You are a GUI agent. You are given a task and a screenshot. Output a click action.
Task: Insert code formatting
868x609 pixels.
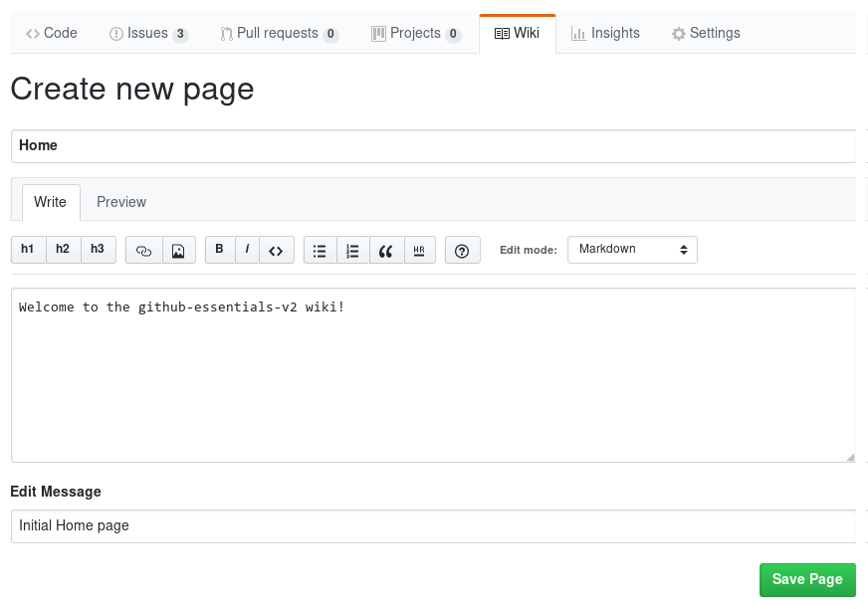click(x=277, y=251)
